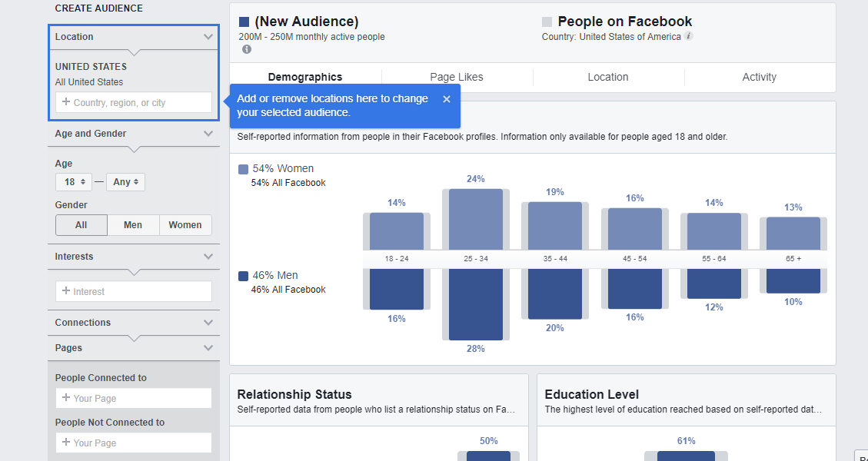868x461 pixels.
Task: Collapse the Pages section chevron
Action: pyautogui.click(x=208, y=347)
